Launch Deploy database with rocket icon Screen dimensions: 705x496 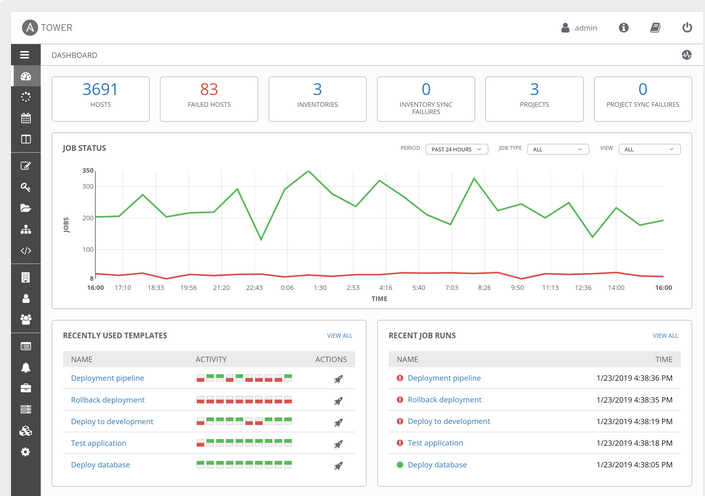click(x=339, y=465)
